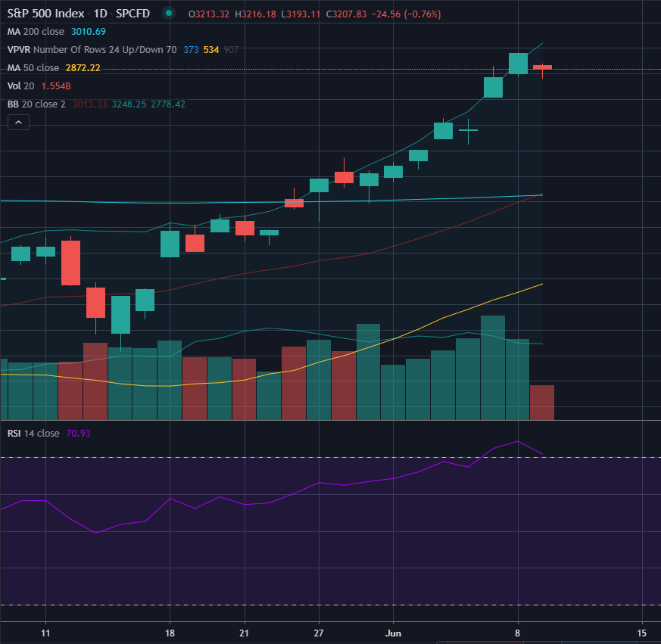The height and width of the screenshot is (644, 661).
Task: Select the MA 50 close indicator legend
Action: 33,68
